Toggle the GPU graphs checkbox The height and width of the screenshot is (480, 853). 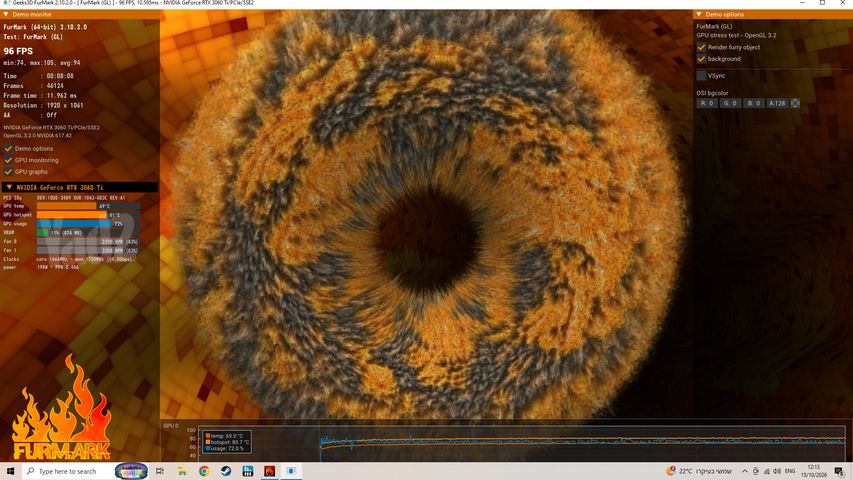(x=8, y=171)
